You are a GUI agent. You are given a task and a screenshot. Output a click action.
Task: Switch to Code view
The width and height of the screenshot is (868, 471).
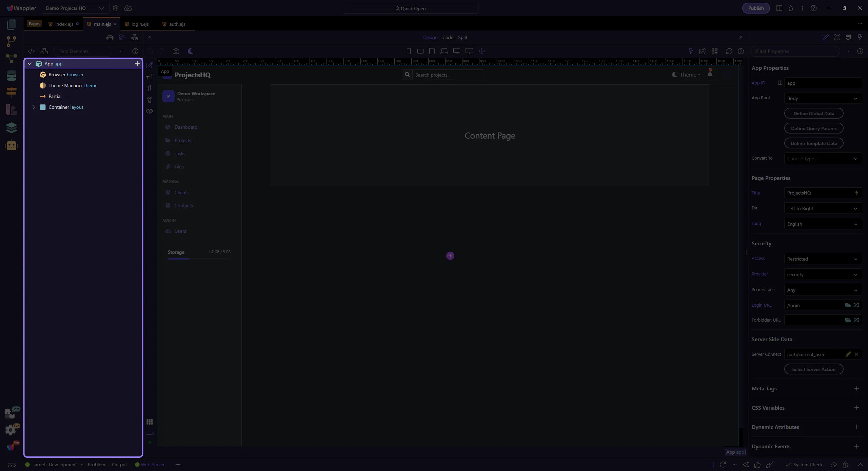pos(448,37)
